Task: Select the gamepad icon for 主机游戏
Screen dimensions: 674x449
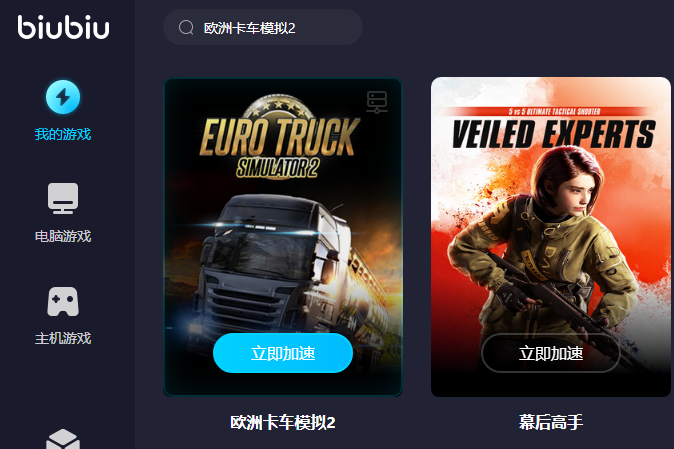Action: (63, 302)
